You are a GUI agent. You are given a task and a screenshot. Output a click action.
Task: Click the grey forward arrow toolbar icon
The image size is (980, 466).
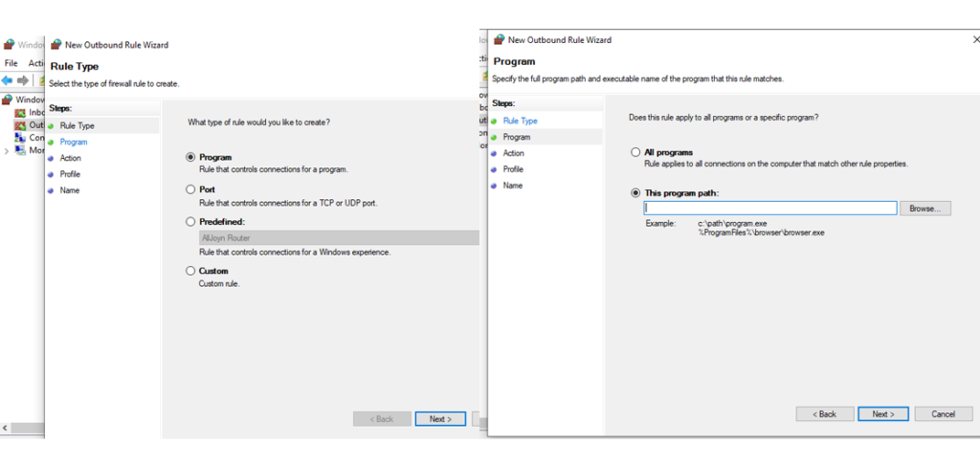[23, 80]
